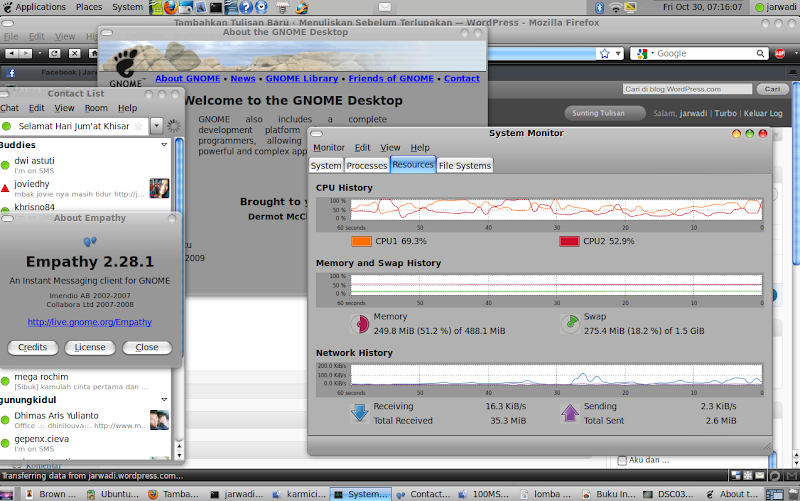Click the Memory pie chart icon
The height and width of the screenshot is (501, 800).
[360, 323]
